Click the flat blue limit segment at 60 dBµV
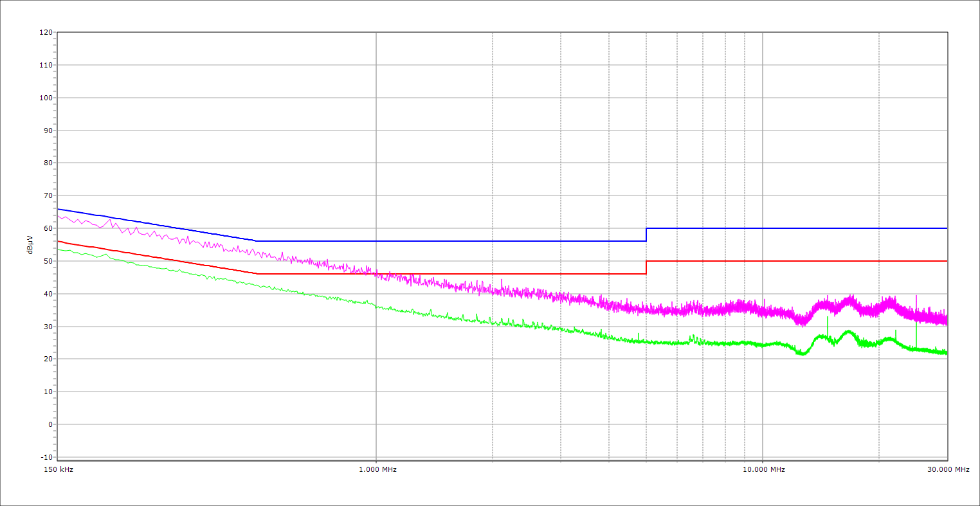This screenshot has width=980, height=506. click(797, 228)
